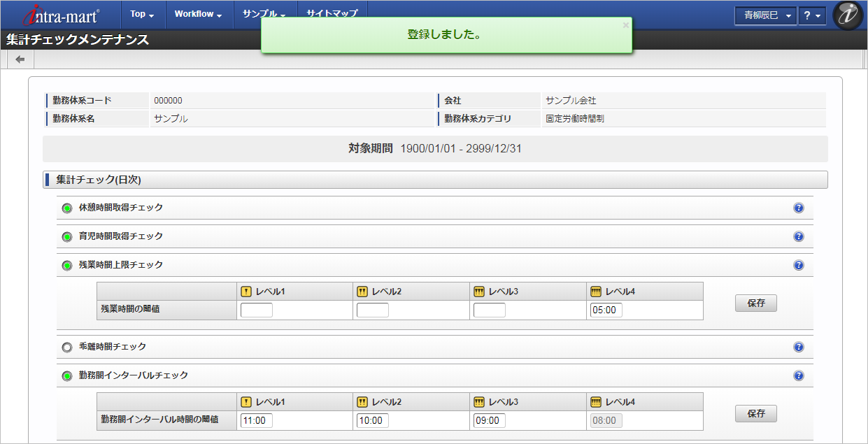The width and height of the screenshot is (868, 444).
Task: Save the 勤務間インターバル時間の閾値 row with 保存
Action: (756, 413)
